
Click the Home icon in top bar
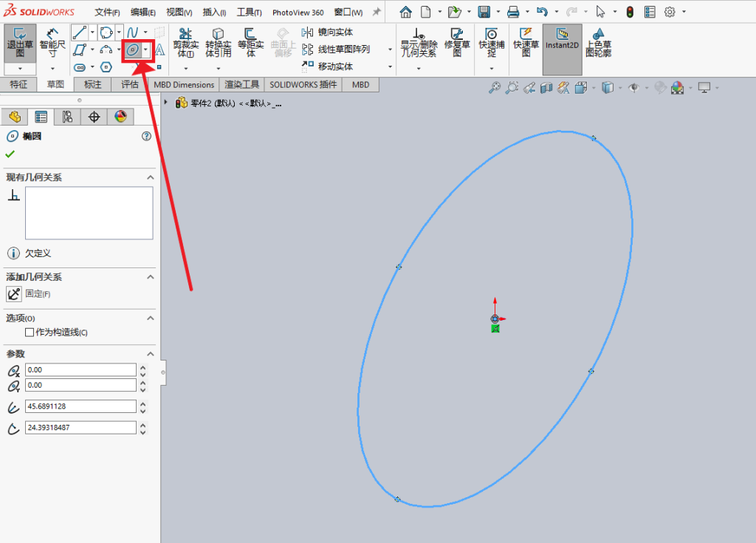point(406,12)
